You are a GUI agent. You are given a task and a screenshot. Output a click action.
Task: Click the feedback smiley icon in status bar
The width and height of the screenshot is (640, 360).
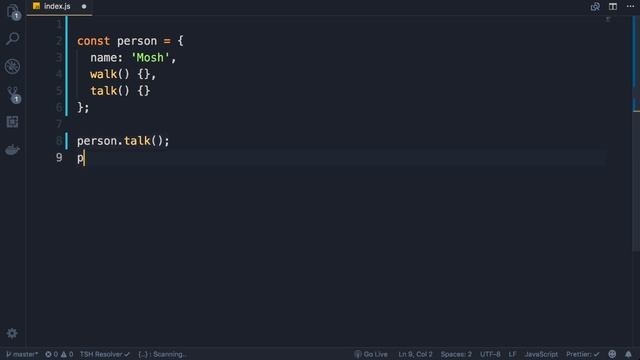[x=612, y=354]
